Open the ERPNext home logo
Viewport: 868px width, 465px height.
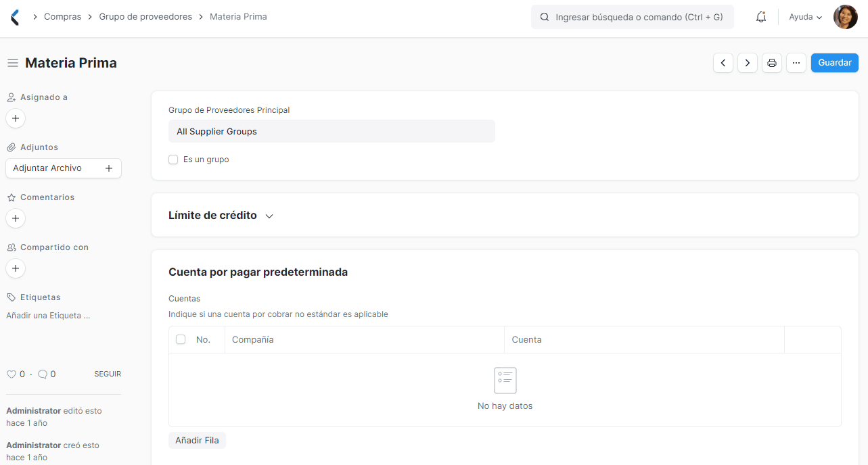click(15, 17)
